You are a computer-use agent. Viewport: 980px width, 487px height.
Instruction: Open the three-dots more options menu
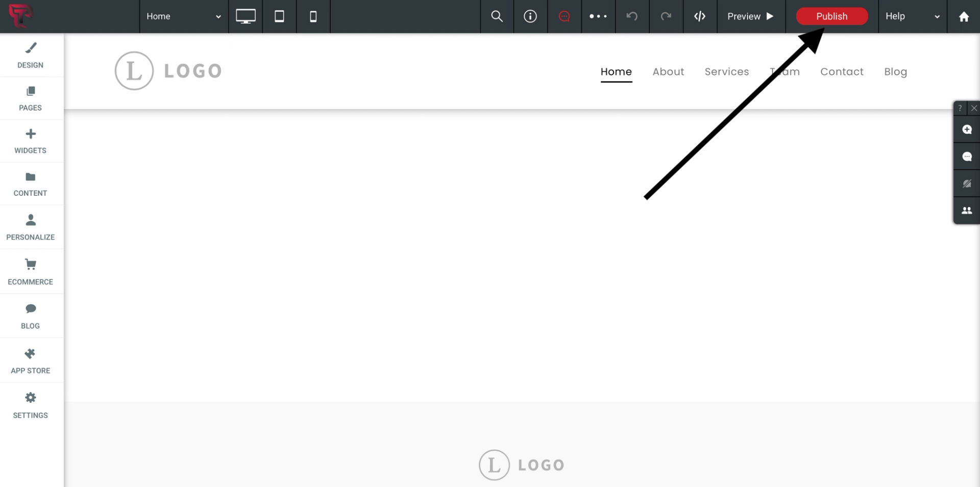(x=598, y=16)
